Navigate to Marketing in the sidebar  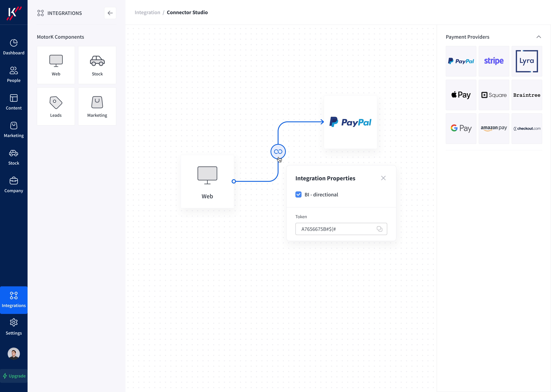(14, 130)
